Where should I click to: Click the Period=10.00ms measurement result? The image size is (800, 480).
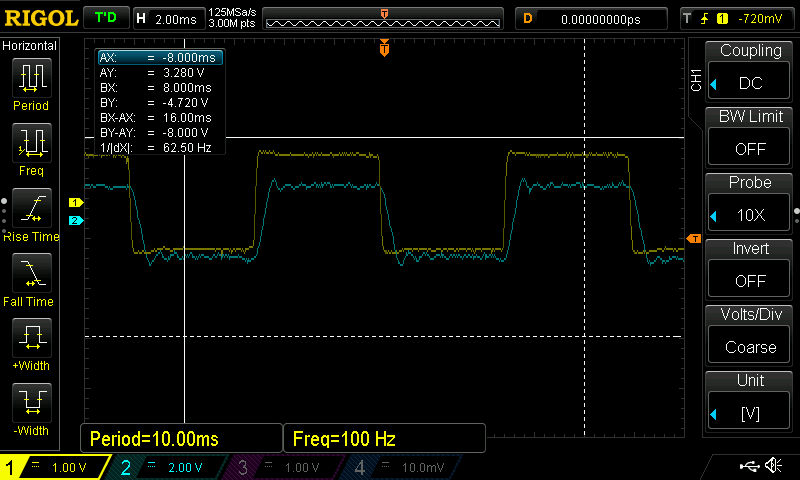click(181, 439)
